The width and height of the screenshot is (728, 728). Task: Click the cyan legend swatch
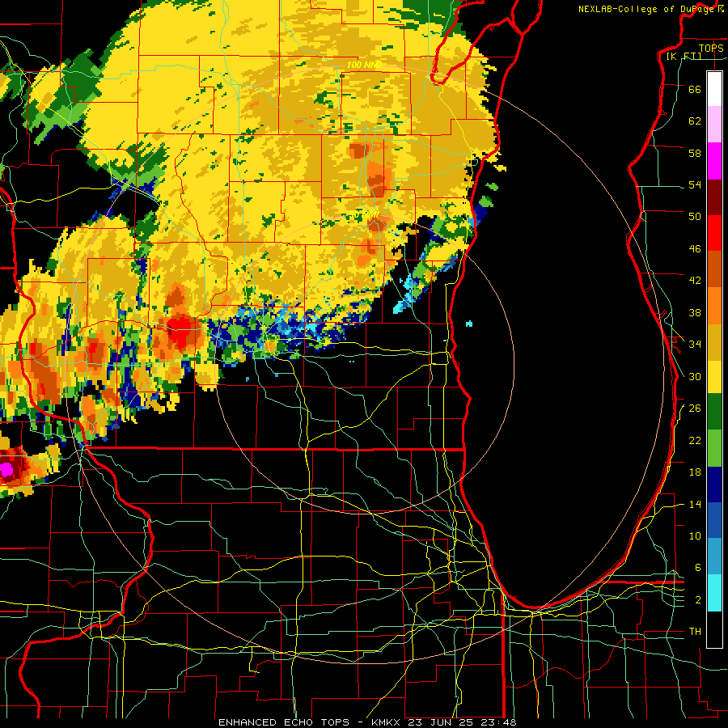[714, 593]
